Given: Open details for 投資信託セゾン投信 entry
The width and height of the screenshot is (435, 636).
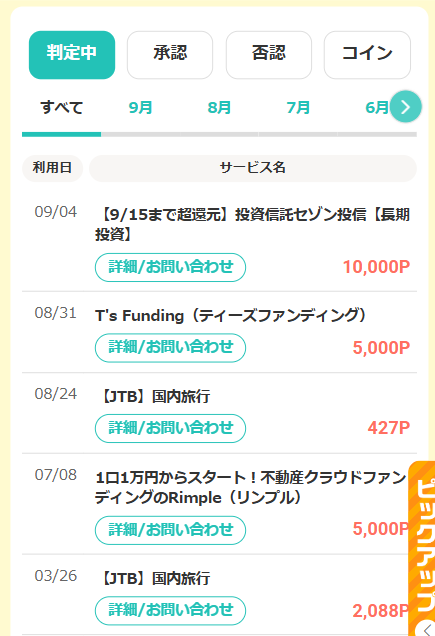Looking at the screenshot, I should (170, 267).
